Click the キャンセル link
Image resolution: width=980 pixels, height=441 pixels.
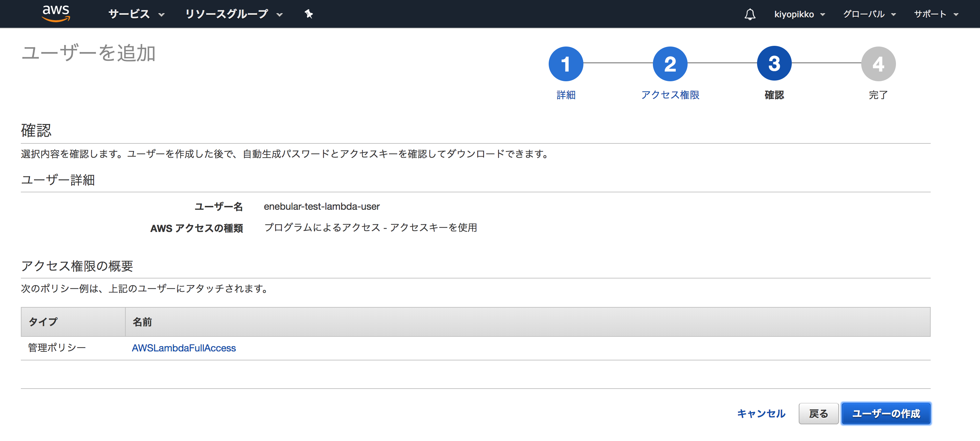(x=761, y=413)
